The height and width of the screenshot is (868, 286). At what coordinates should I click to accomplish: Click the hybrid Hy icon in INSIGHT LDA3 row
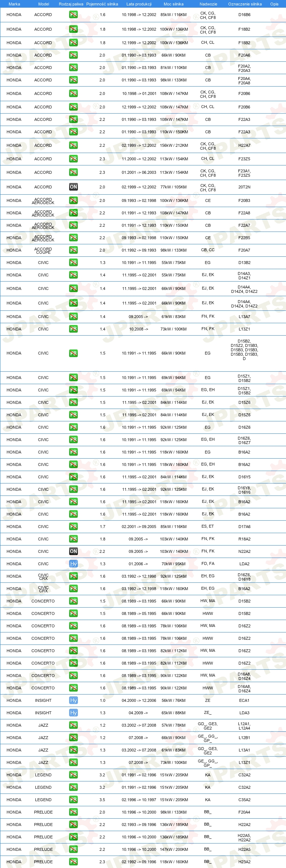[x=74, y=713]
